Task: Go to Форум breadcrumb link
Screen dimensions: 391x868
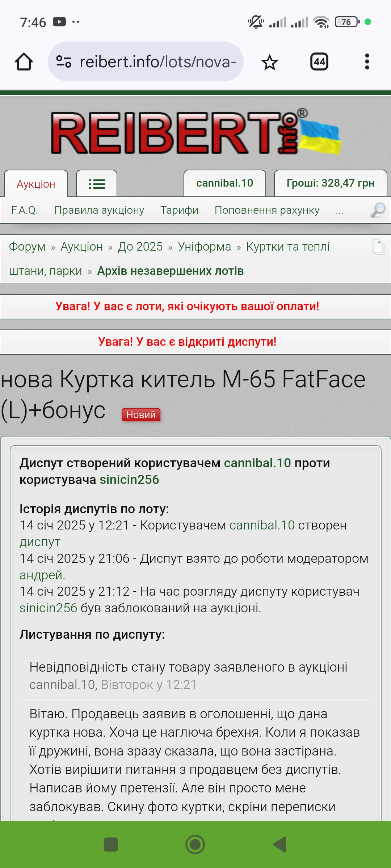Action: tap(27, 247)
